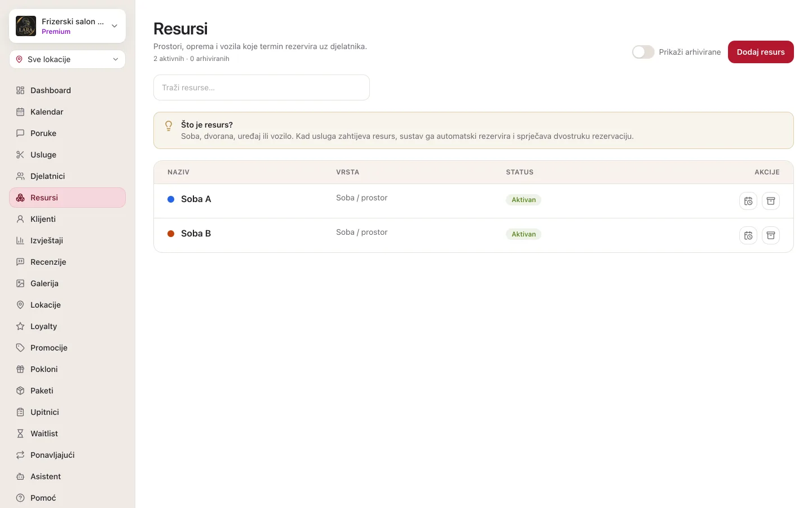Archive the Soba A resource

point(771,201)
